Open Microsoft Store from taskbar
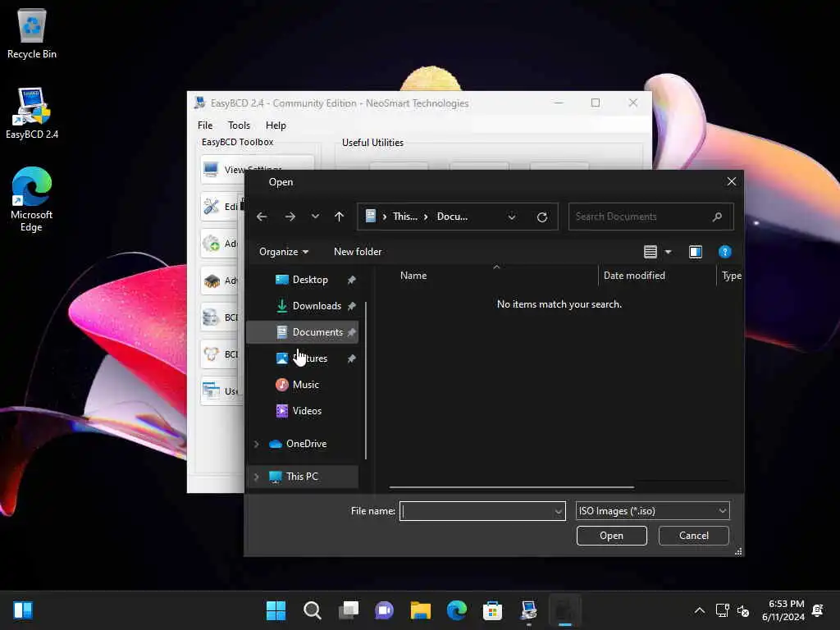 click(x=492, y=610)
